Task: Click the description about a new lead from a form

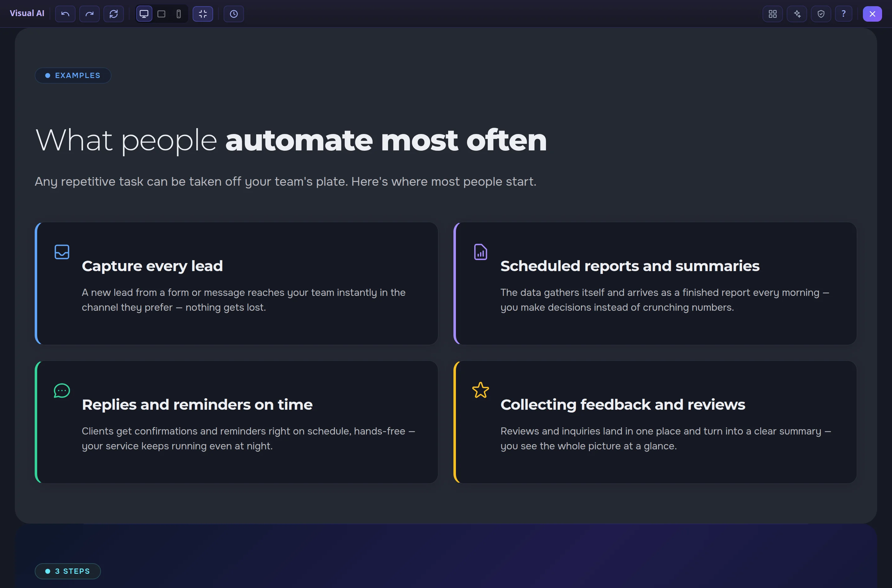Action: 243,300
